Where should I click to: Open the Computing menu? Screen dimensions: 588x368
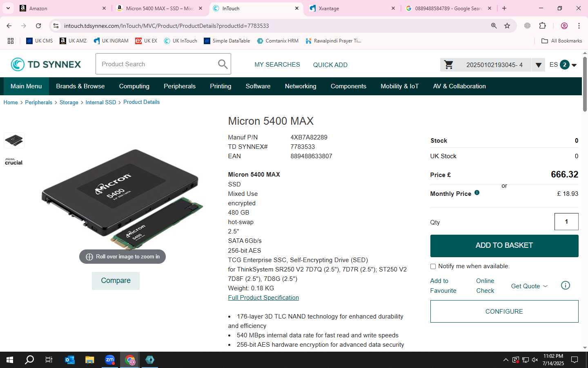coord(134,86)
